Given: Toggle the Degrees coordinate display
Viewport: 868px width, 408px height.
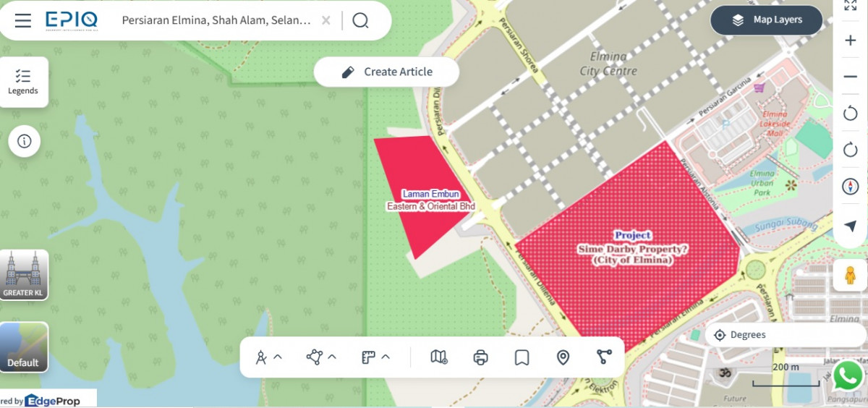Looking at the screenshot, I should (x=740, y=335).
